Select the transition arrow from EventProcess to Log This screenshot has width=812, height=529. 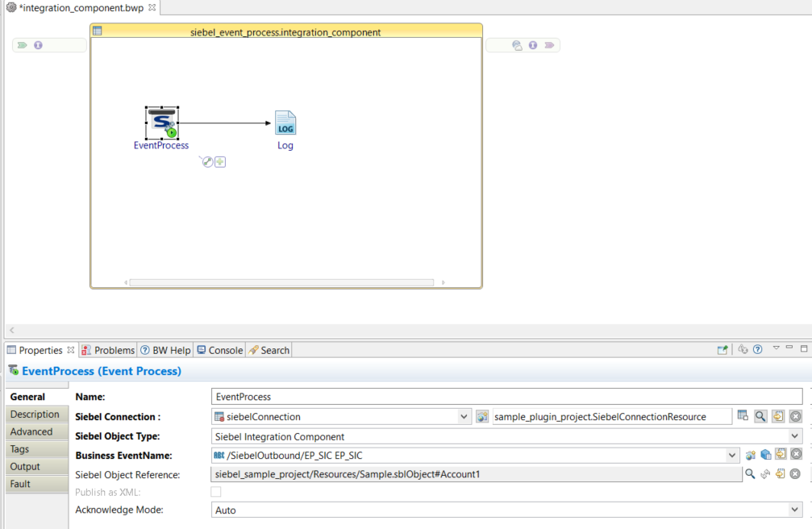tap(225, 123)
